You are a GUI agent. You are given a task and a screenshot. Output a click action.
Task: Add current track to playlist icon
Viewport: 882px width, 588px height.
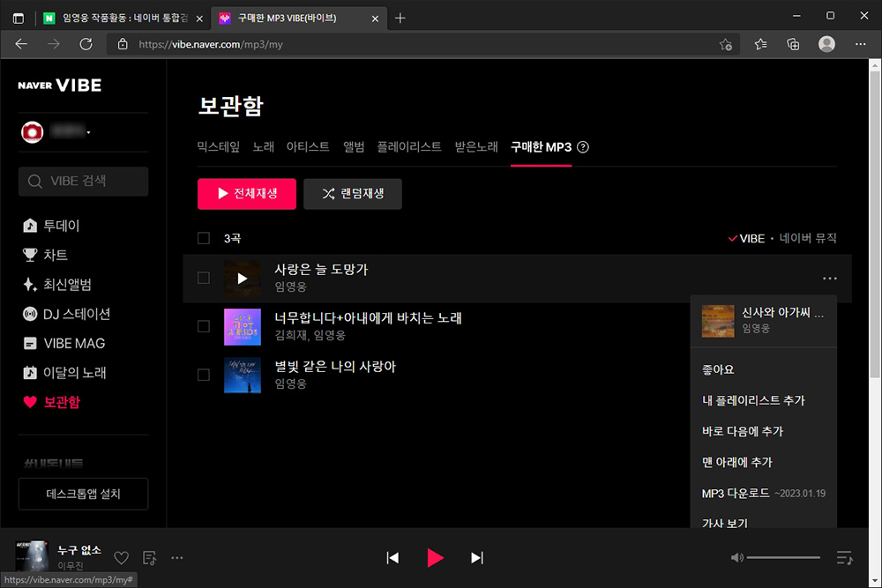pyautogui.click(x=149, y=558)
